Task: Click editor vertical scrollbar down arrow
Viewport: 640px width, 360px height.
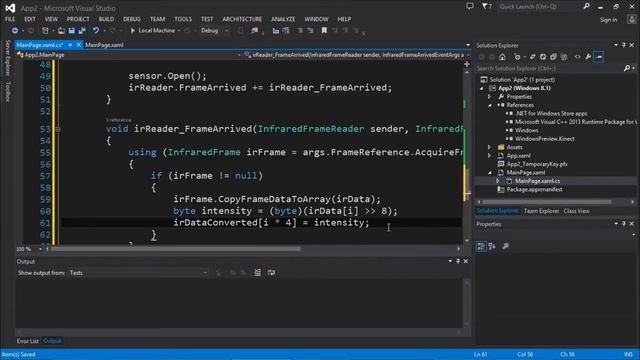Action: pyautogui.click(x=467, y=241)
